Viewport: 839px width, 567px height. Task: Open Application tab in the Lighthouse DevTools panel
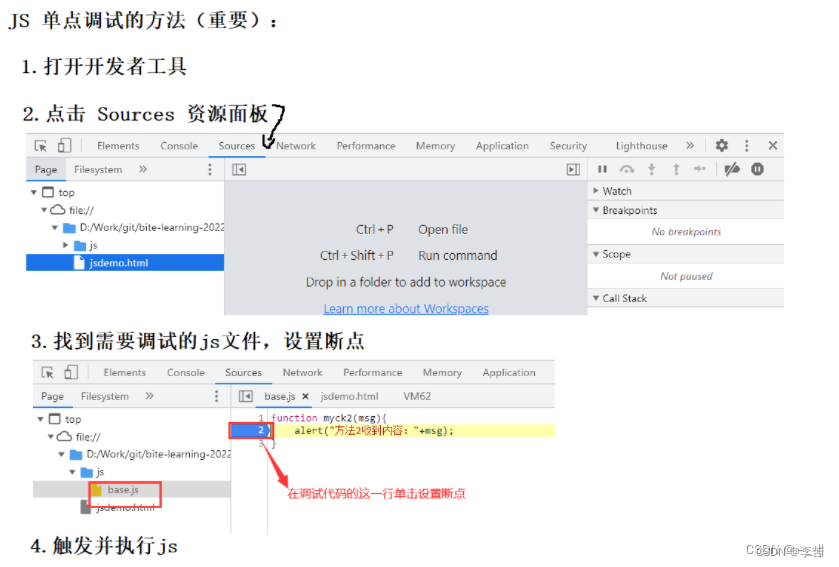(x=502, y=145)
